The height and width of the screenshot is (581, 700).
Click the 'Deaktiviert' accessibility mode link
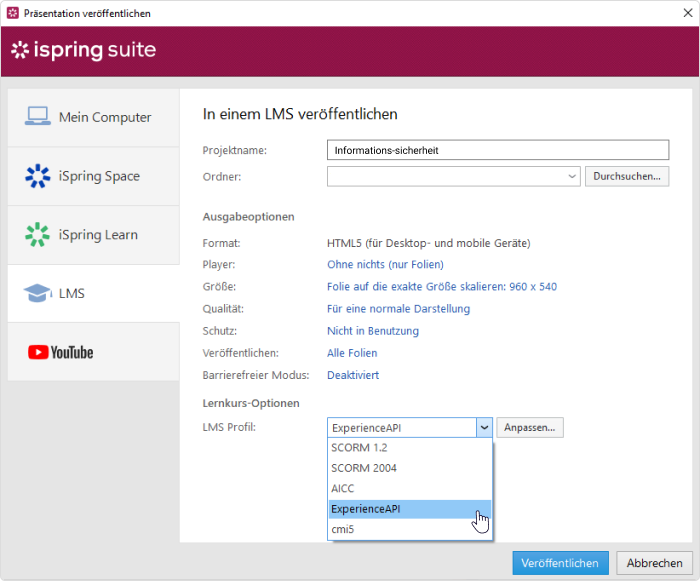point(353,375)
